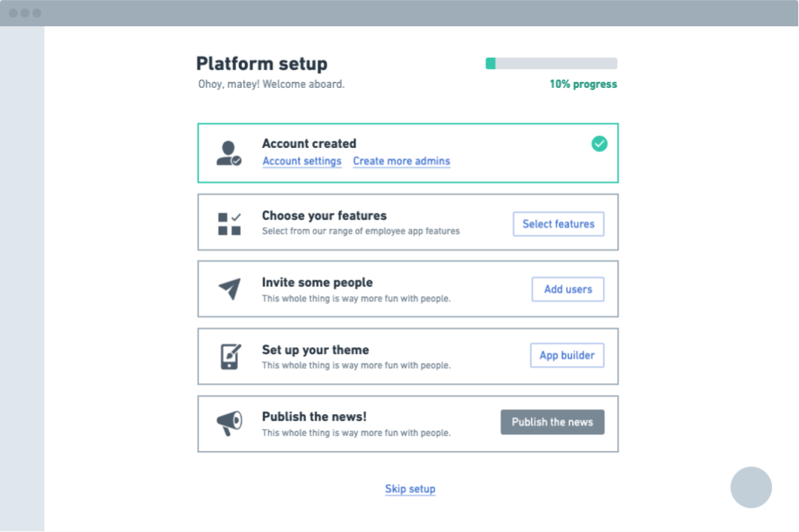Image resolution: width=799 pixels, height=532 pixels.
Task: Click the round floating help bubble
Action: point(751,487)
